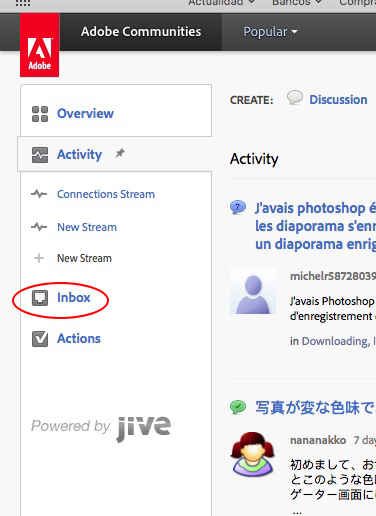Create a new Discussion link
This screenshot has height=516, width=376.
pyautogui.click(x=338, y=100)
